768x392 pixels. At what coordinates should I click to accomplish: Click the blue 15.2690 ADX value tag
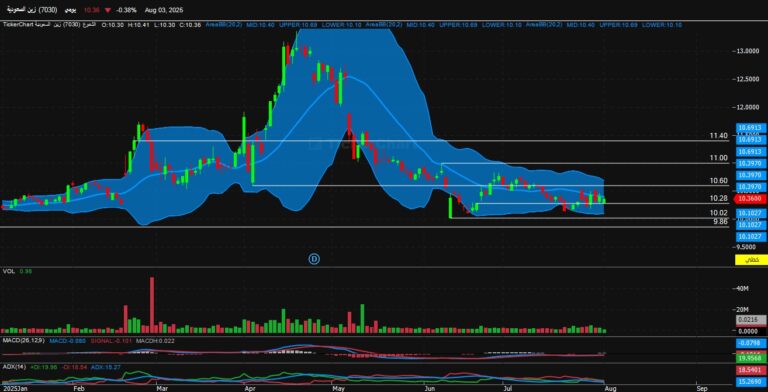tap(749, 381)
